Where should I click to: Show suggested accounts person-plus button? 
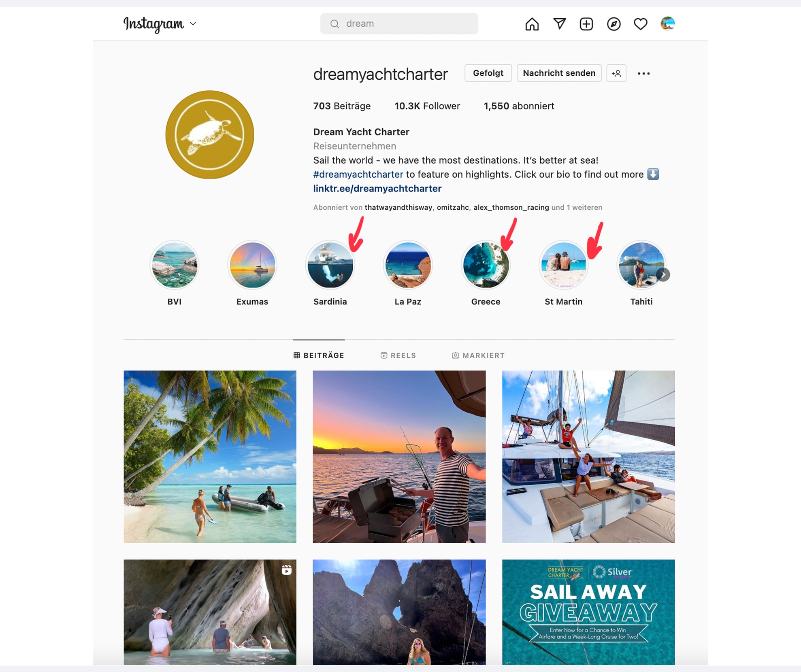tap(616, 73)
